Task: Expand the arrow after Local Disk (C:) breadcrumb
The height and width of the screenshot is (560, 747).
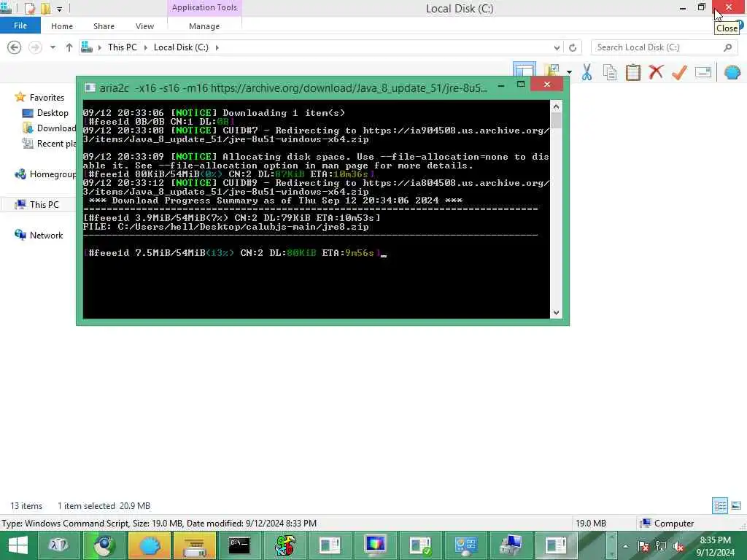Action: (x=217, y=47)
